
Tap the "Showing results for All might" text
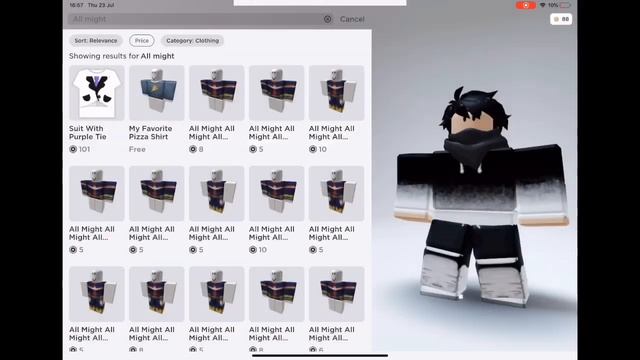pyautogui.click(x=122, y=56)
